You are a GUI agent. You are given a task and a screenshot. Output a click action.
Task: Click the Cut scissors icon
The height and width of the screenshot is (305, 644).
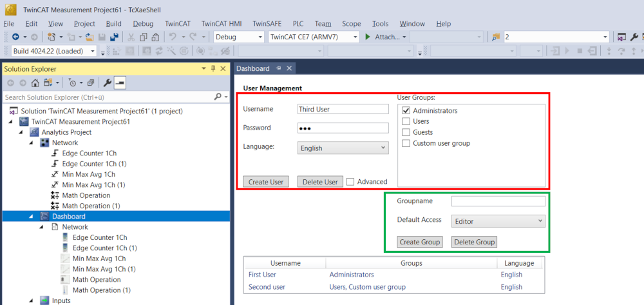pyautogui.click(x=131, y=37)
